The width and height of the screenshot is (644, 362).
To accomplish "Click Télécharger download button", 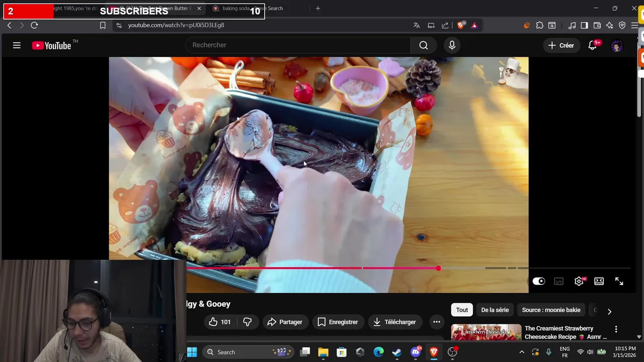I will click(394, 322).
